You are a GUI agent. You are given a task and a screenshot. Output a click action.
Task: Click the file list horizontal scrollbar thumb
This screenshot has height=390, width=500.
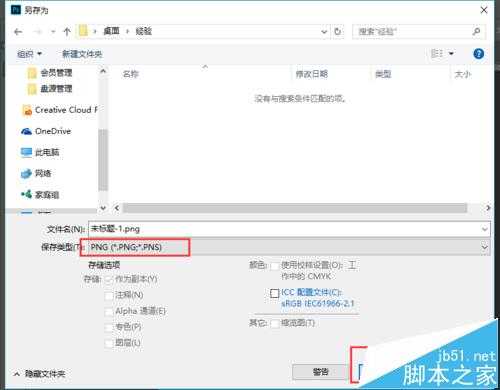[295, 208]
